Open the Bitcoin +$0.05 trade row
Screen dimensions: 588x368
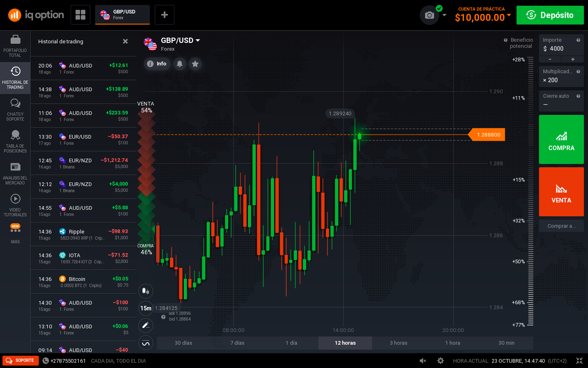[x=83, y=282]
